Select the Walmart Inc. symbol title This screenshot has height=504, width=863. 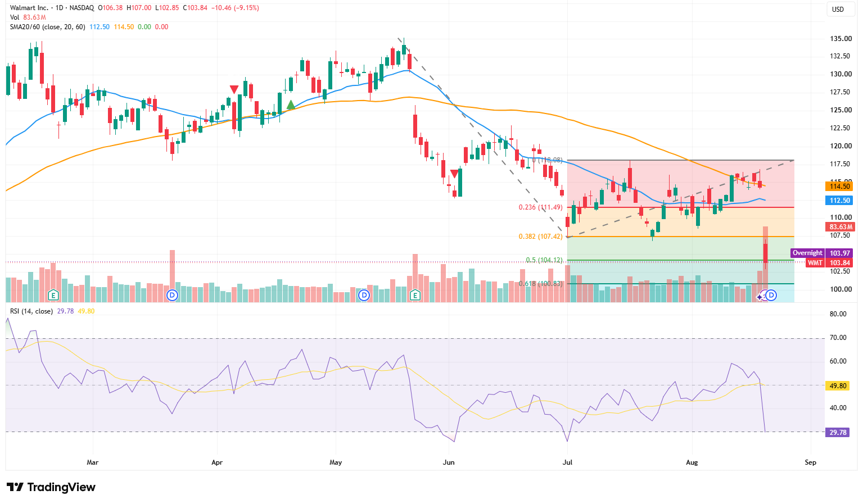[29, 8]
